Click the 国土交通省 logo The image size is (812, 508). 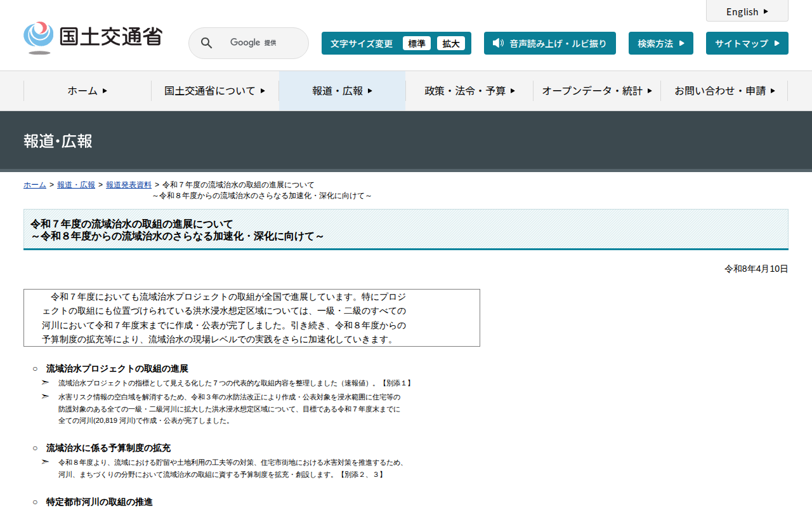point(93,37)
